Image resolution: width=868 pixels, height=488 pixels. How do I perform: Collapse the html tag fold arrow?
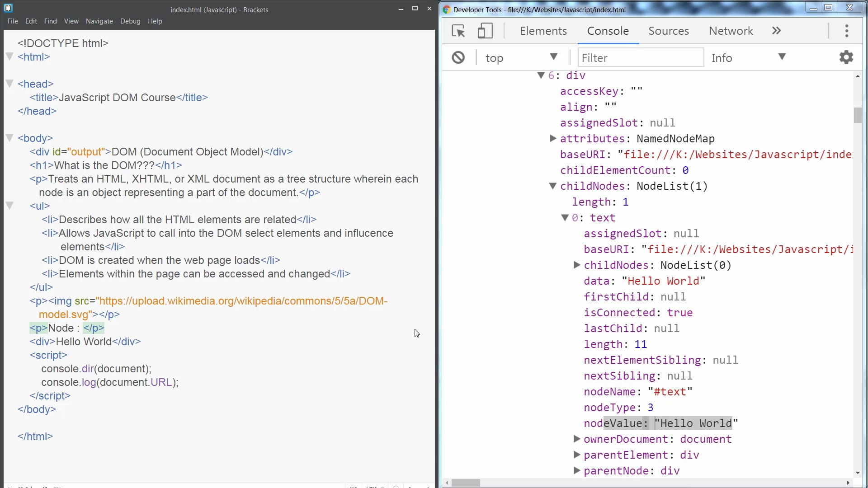click(x=9, y=56)
